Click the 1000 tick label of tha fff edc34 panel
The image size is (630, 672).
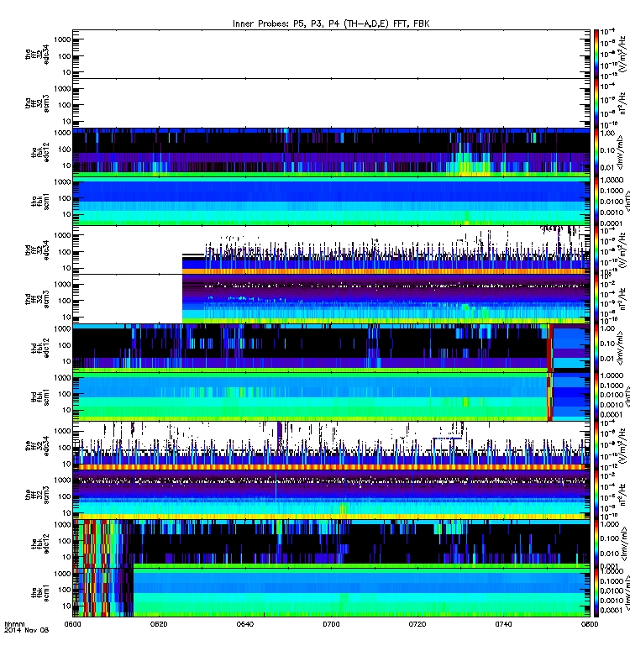(x=62, y=39)
